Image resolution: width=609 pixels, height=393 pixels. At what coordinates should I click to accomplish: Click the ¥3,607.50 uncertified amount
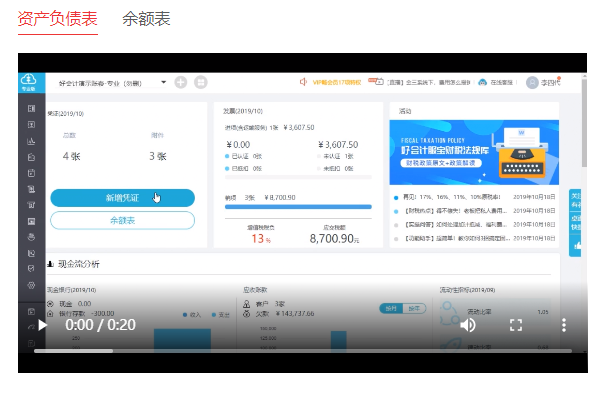coord(338,145)
